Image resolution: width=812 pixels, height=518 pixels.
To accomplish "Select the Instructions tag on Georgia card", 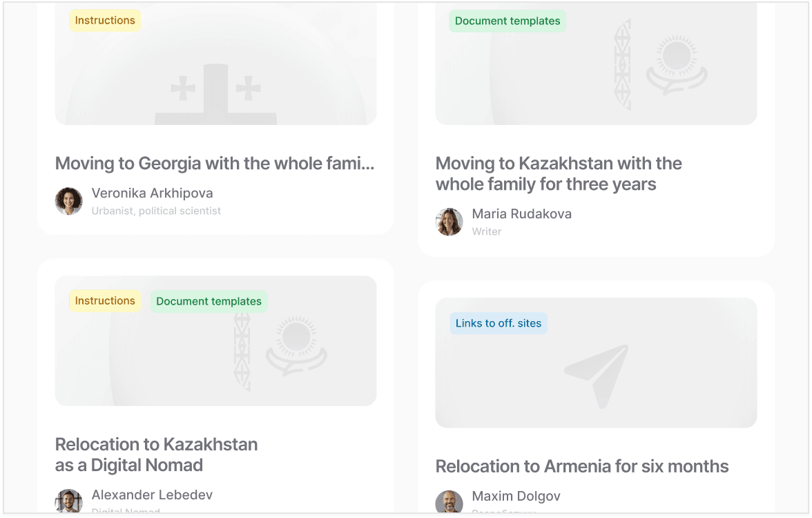I will click(x=105, y=21).
